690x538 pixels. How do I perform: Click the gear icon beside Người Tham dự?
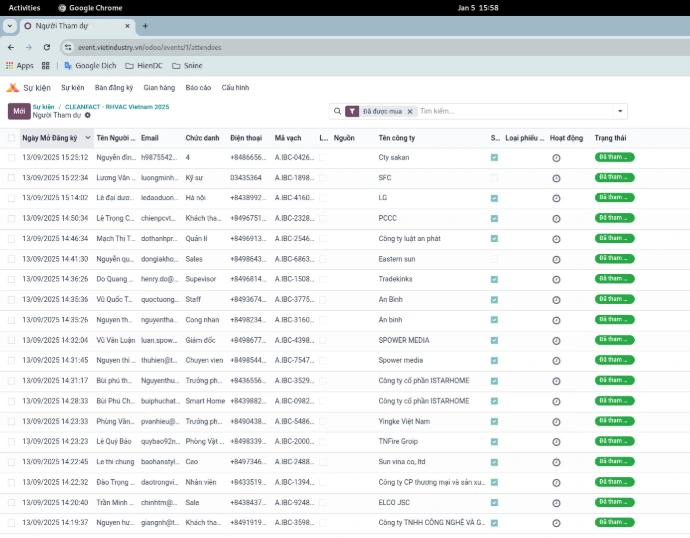[x=87, y=116]
